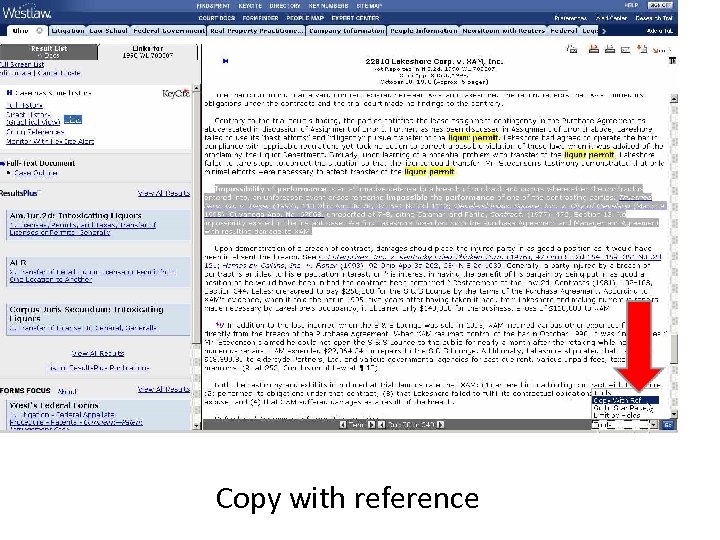
Task: Choose Copy With Ref in the Tools list
Action: [625, 400]
